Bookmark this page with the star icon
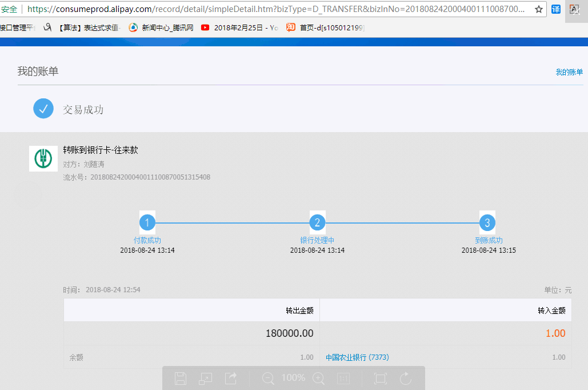This screenshot has width=588, height=390. [x=539, y=9]
